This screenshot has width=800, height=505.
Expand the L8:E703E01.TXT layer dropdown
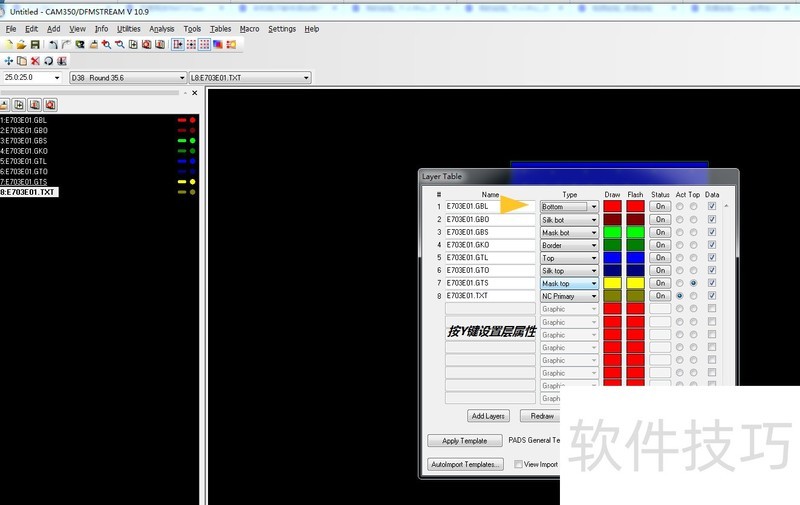coord(306,78)
